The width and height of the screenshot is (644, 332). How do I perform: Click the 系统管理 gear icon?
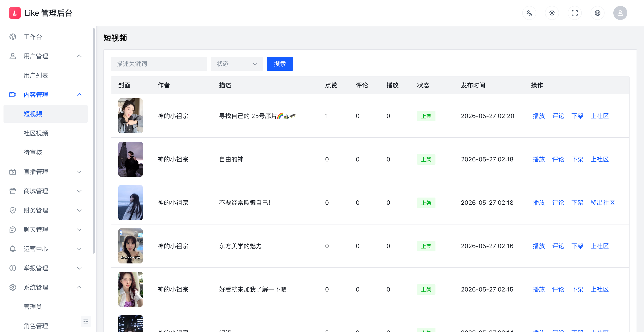pyautogui.click(x=13, y=287)
